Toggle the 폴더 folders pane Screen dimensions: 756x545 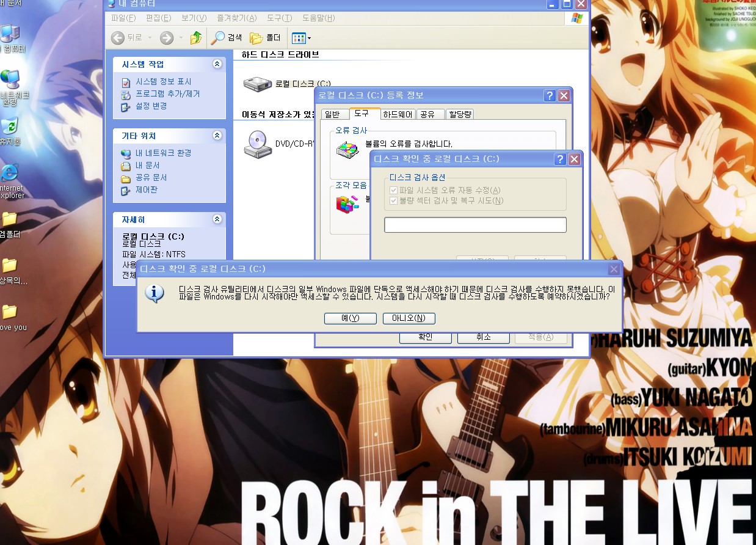(x=265, y=38)
